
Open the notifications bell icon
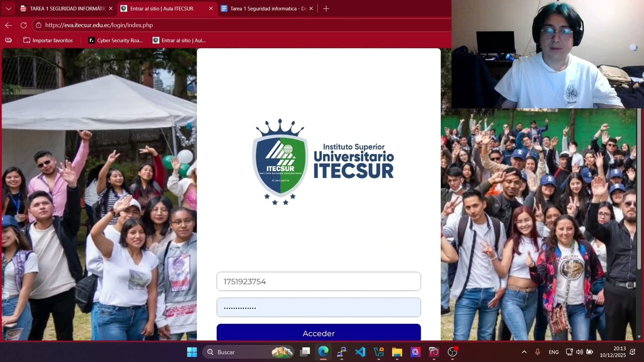[632, 352]
